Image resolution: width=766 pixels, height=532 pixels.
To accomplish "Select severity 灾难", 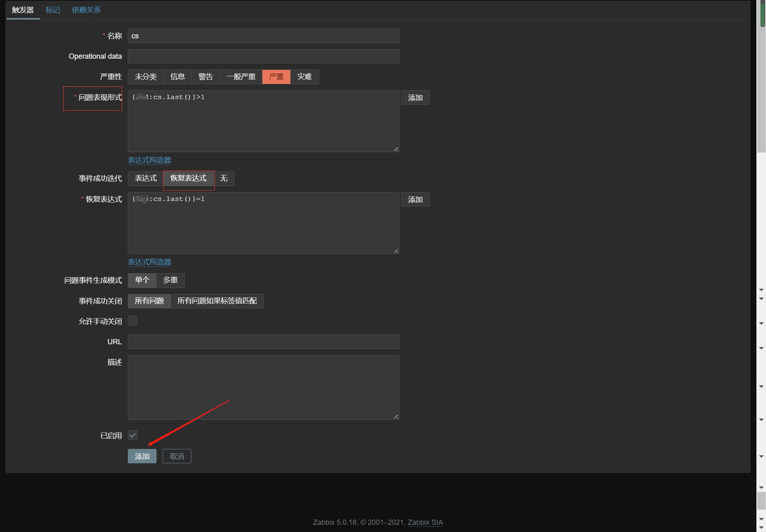I will 304,77.
